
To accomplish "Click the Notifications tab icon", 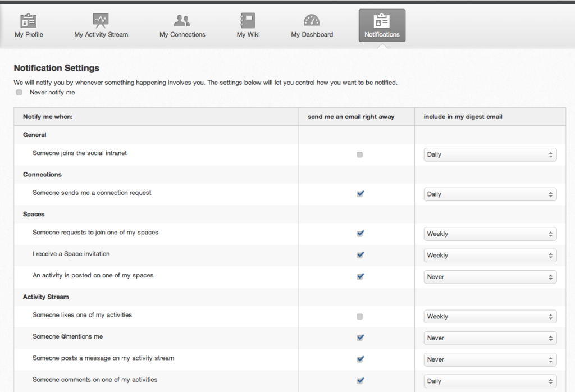I will (x=382, y=21).
